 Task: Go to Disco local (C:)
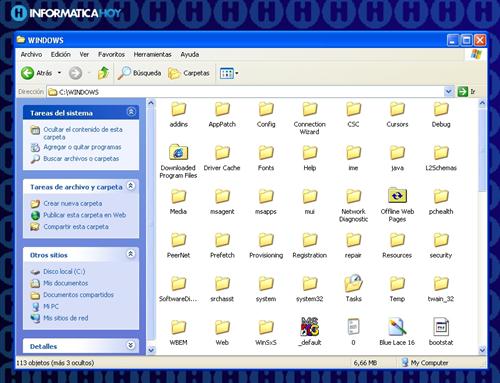click(64, 272)
